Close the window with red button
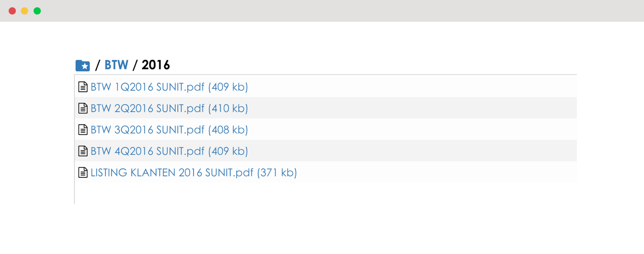Viewport: 644px width, 254px height. tap(12, 11)
